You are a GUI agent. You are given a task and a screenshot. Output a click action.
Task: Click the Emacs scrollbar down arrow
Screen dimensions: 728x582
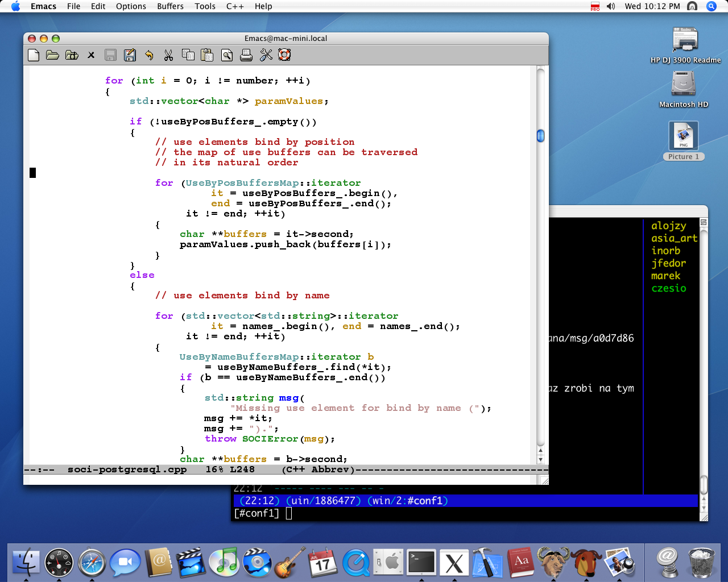[540, 459]
